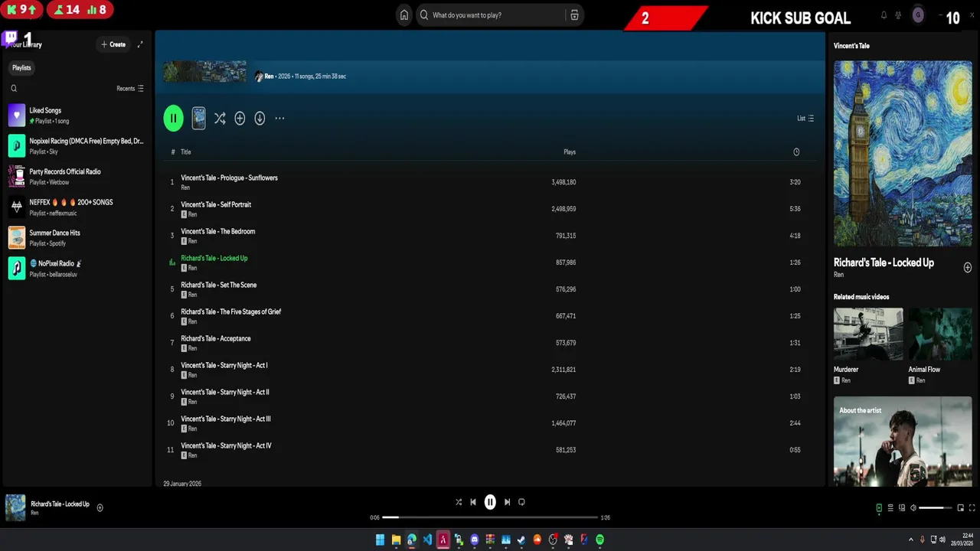Screen dimensions: 980x551
Task: Pause playback in the player bar
Action: pyautogui.click(x=490, y=502)
